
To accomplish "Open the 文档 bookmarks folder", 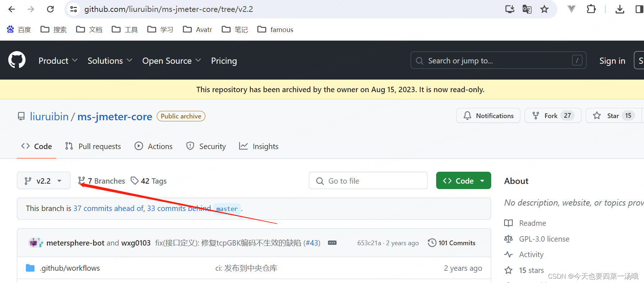I will click(x=89, y=30).
